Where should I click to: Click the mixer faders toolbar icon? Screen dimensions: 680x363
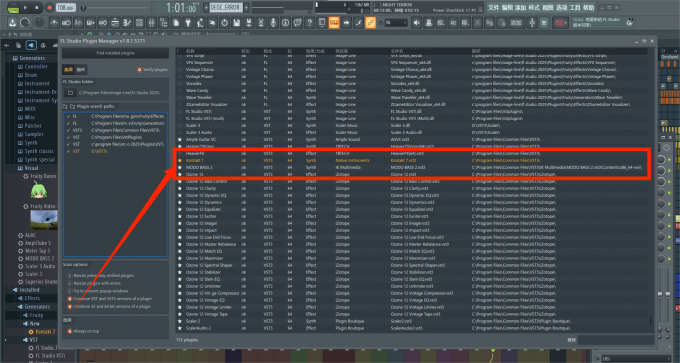[151, 23]
